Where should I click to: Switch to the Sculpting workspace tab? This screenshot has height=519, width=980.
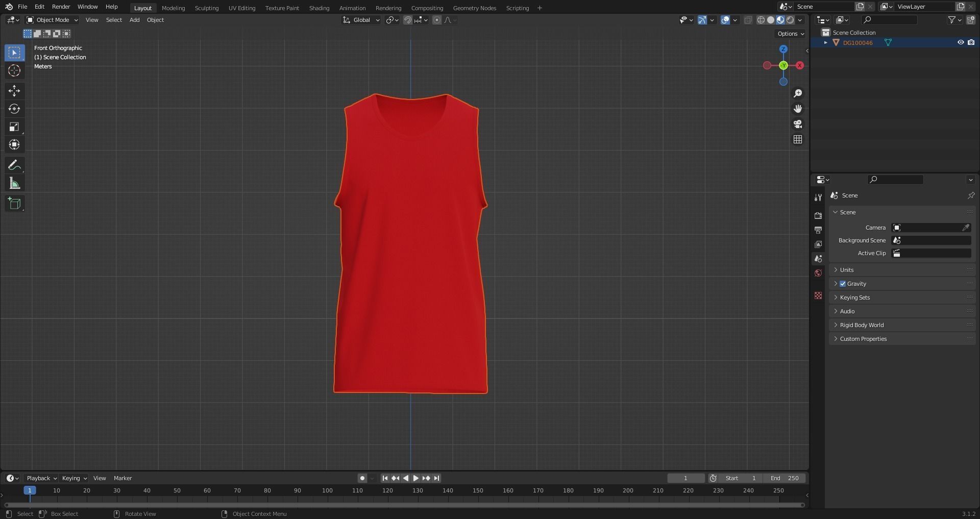(x=206, y=8)
